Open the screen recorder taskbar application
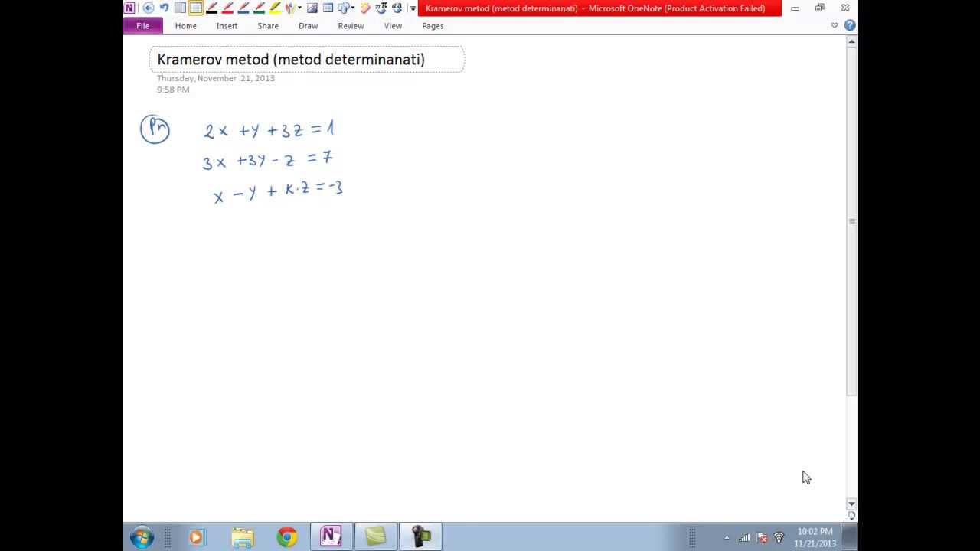The width and height of the screenshot is (980, 551). click(420, 537)
